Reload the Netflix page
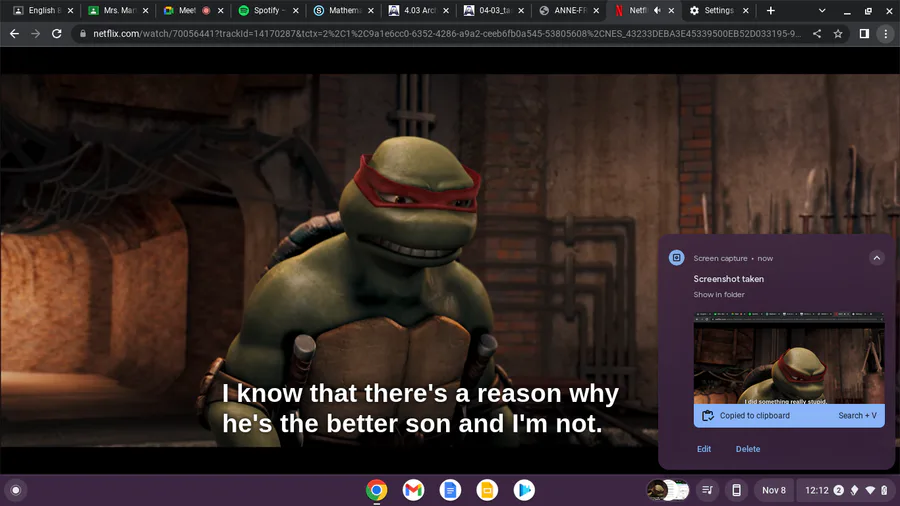The width and height of the screenshot is (900, 506). 56,34
